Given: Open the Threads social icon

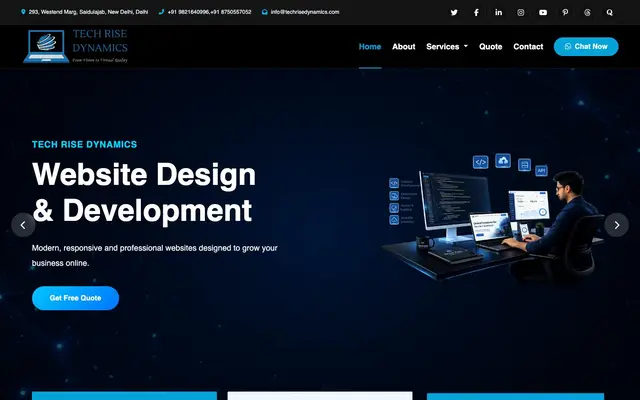Looking at the screenshot, I should [587, 12].
